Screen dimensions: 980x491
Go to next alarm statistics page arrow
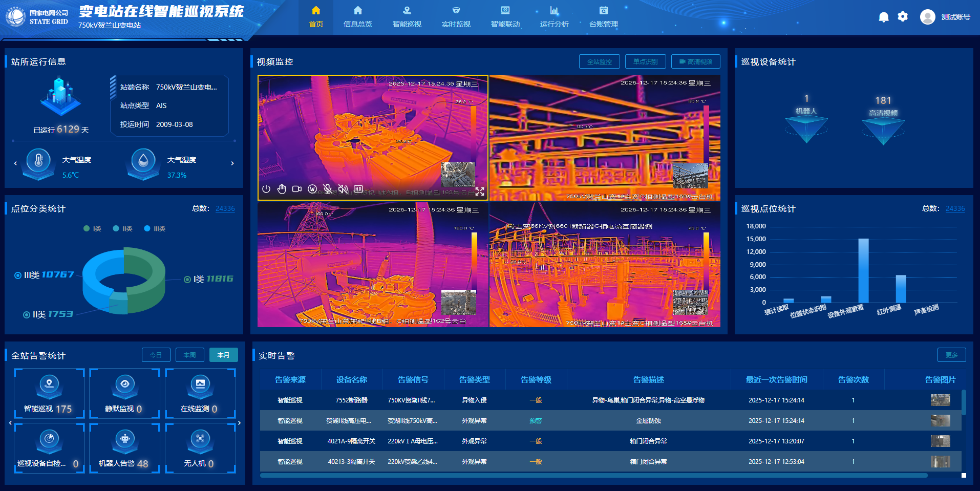[239, 423]
